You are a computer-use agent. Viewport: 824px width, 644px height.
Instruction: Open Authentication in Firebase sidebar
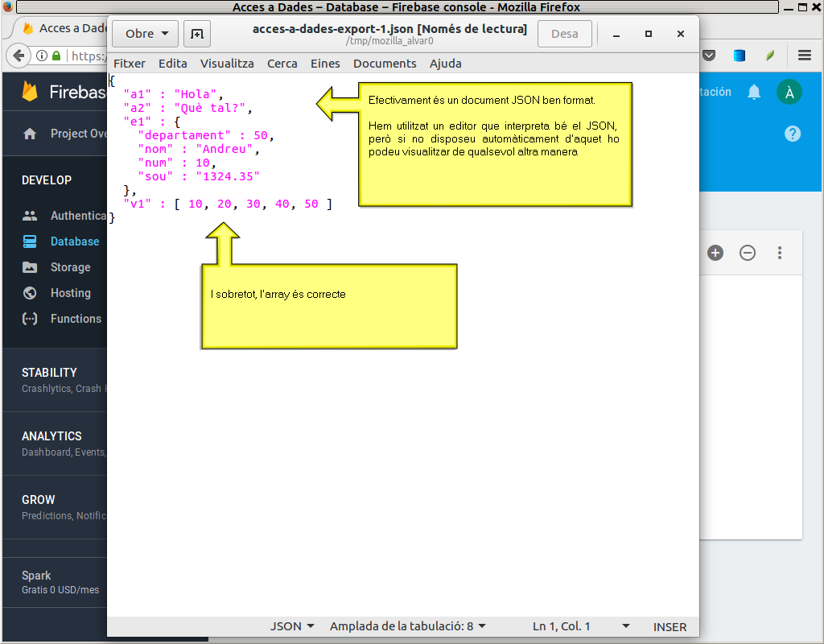78,216
